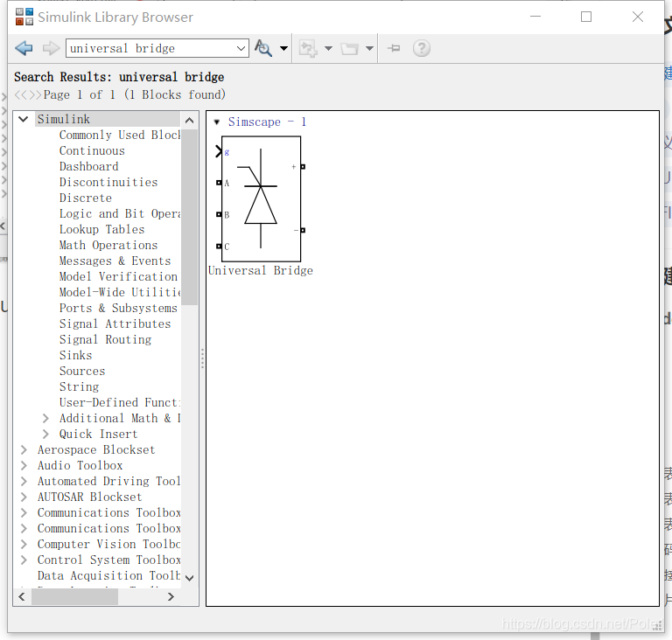The height and width of the screenshot is (640, 672).
Task: Click the Simscape - 1 results link
Action: pos(267,122)
